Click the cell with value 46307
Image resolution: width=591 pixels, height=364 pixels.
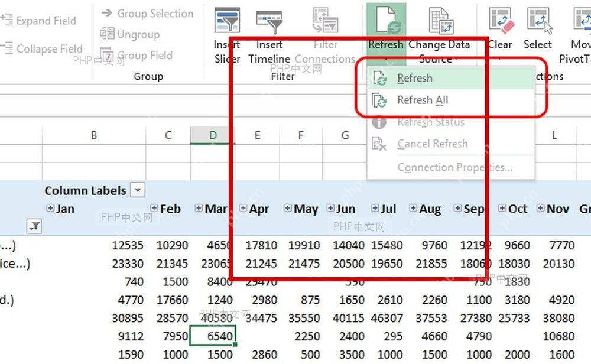[387, 318]
